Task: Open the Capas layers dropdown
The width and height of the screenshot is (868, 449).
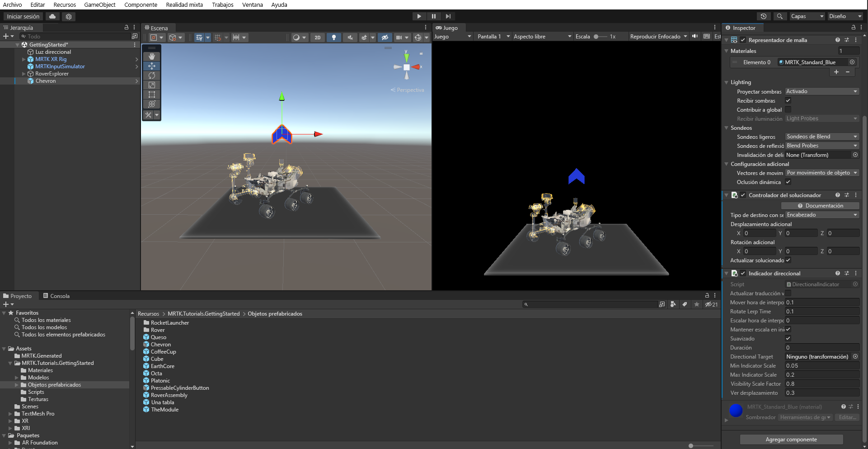Action: [807, 16]
